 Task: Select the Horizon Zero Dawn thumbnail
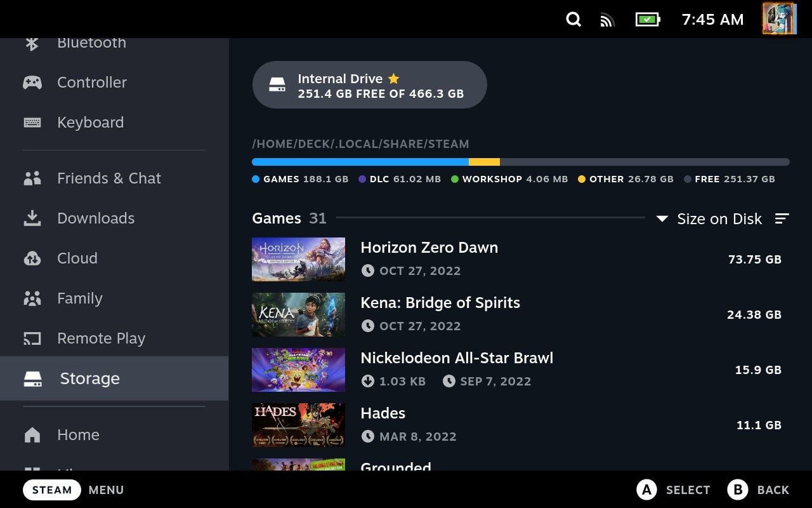298,259
